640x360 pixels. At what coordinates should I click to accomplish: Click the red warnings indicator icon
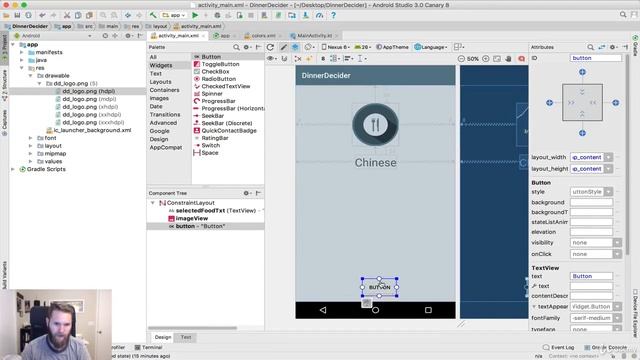point(521,59)
